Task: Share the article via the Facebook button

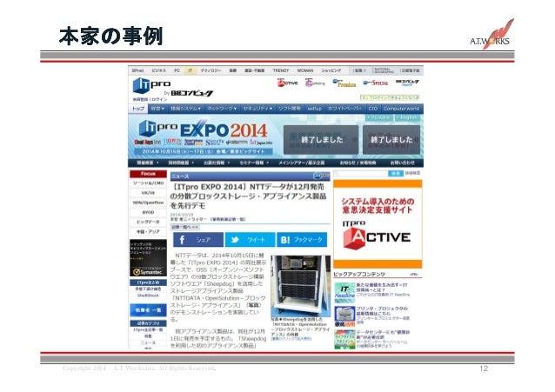Action: point(198,240)
